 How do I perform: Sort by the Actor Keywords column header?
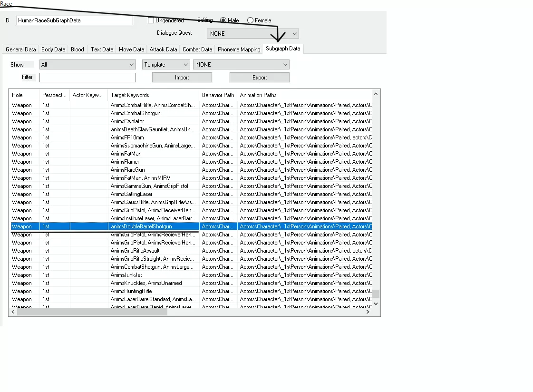click(88, 95)
